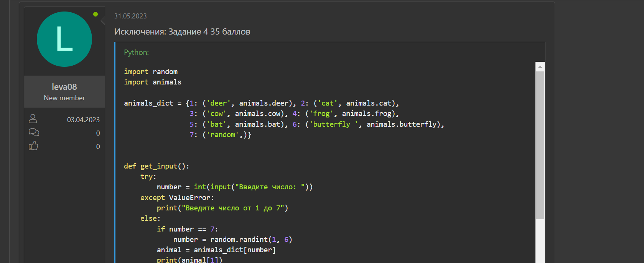Click the 'butterfly ' string in the dictionary

click(333, 124)
